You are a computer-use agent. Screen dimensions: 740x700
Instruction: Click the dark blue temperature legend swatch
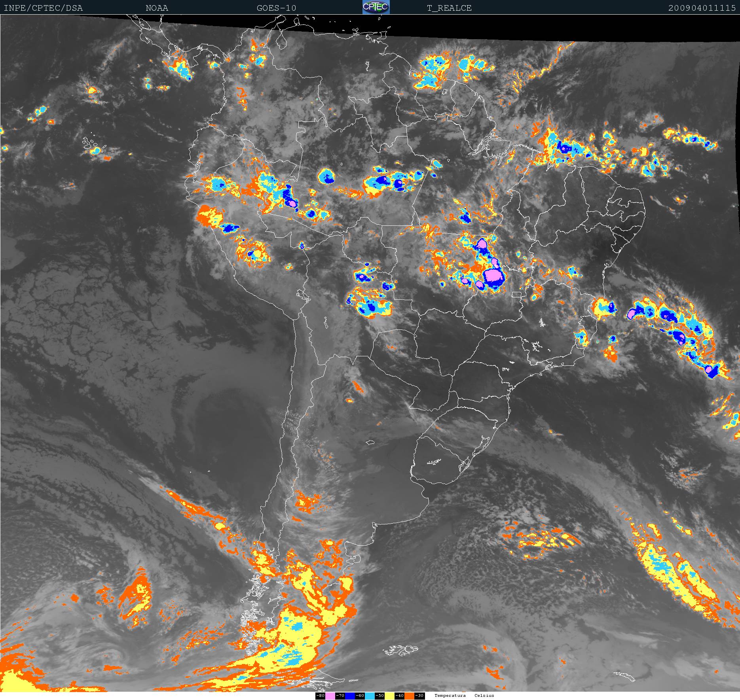[x=350, y=696]
